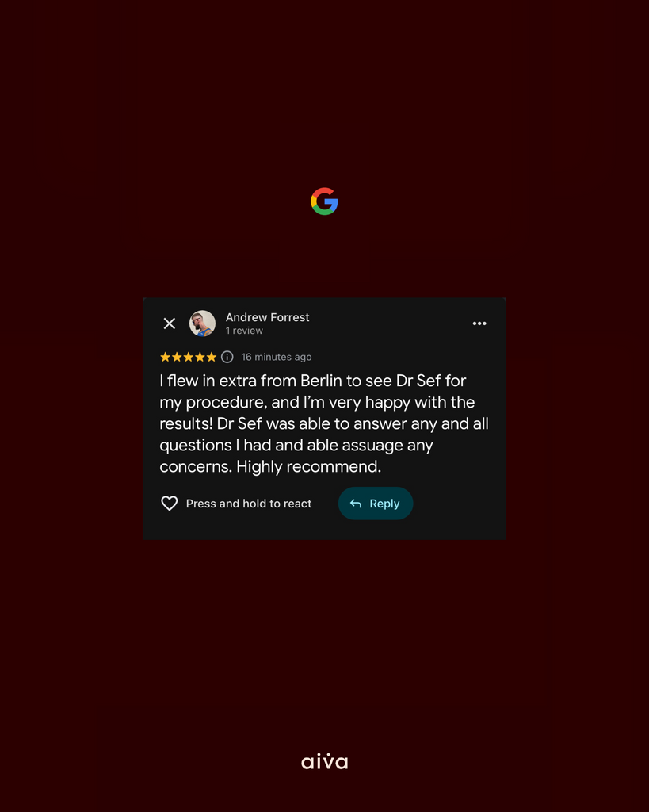Click the "Press and hold to react" label
The width and height of the screenshot is (649, 812).
[x=249, y=504]
